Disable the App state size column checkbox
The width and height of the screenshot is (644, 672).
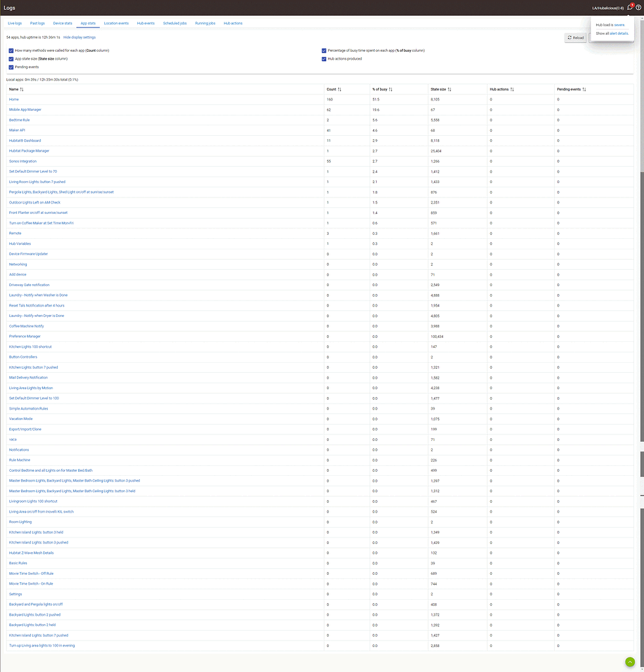click(11, 58)
